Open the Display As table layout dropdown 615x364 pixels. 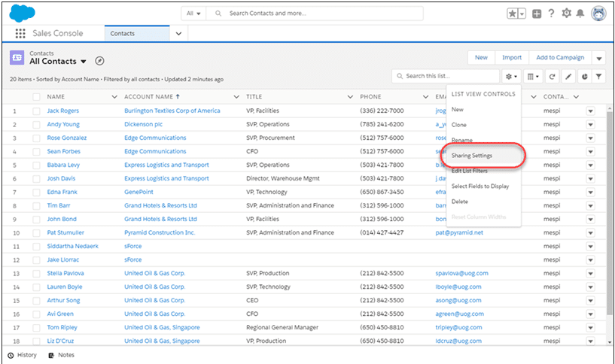click(532, 76)
